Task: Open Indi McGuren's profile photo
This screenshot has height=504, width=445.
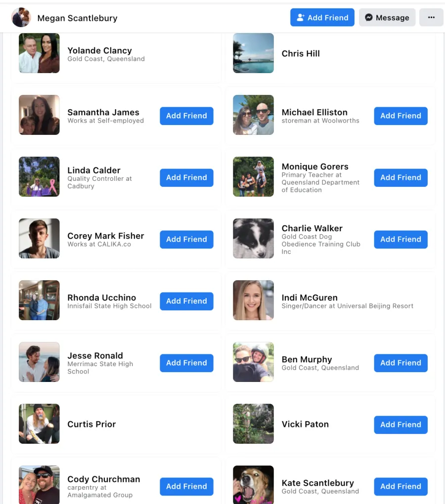Action: pos(253,300)
